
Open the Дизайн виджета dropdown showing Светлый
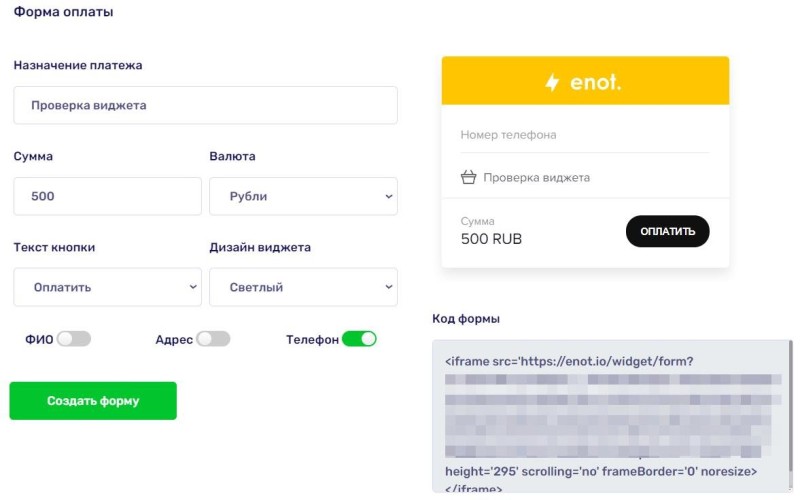(303, 287)
